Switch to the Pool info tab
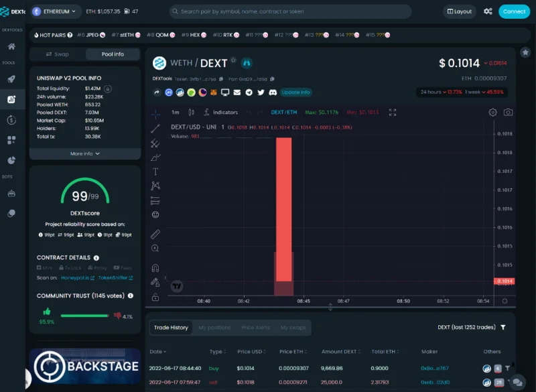This screenshot has height=392, width=536. tap(113, 54)
